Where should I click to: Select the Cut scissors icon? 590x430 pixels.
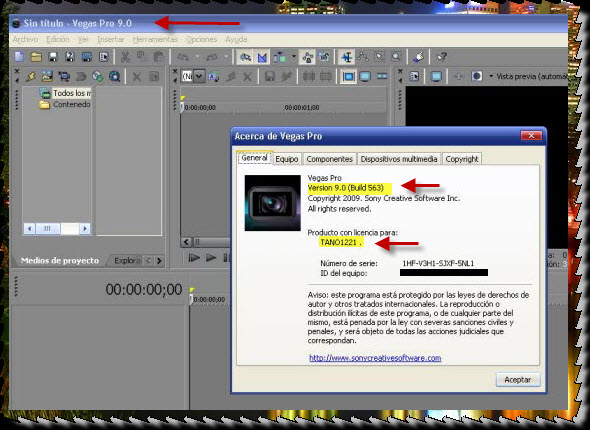(x=125, y=57)
